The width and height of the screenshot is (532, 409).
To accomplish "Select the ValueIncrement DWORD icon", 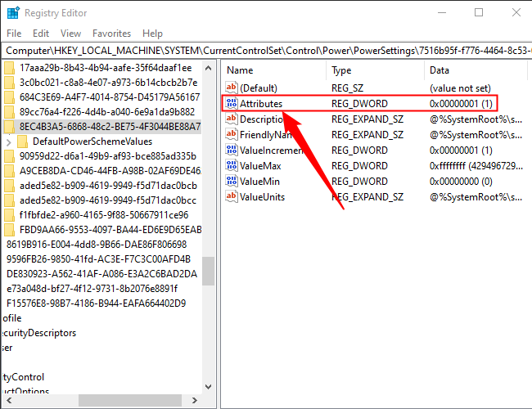I will [232, 150].
